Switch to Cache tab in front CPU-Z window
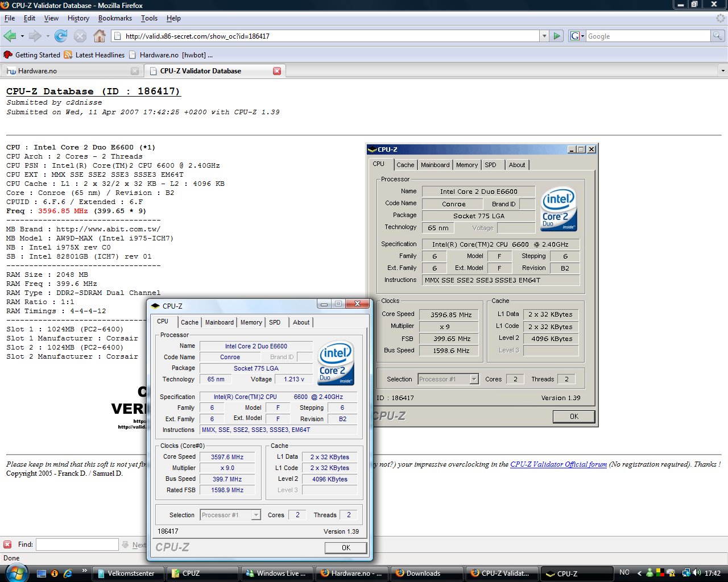The height and width of the screenshot is (582, 728). 189,322
